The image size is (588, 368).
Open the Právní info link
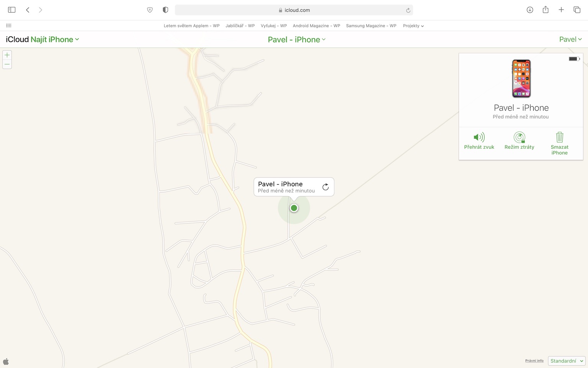point(534,361)
